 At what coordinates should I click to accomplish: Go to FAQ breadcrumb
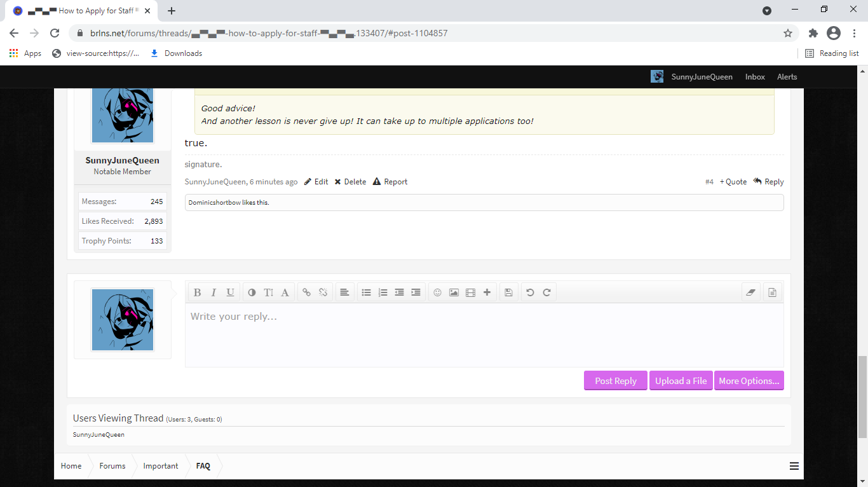[x=203, y=466]
